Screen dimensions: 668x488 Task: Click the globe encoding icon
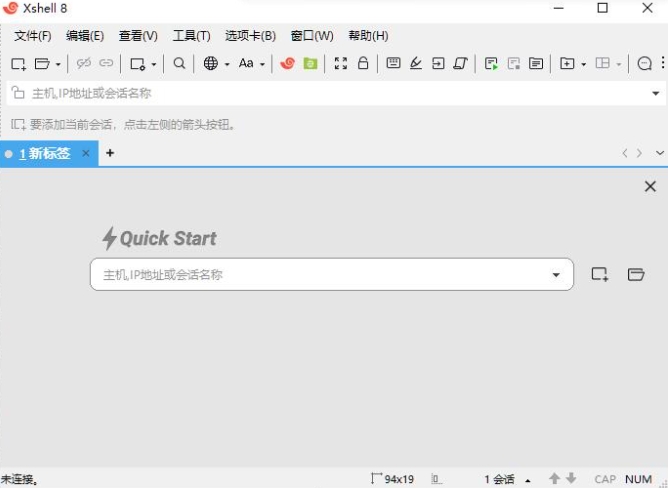[x=210, y=64]
